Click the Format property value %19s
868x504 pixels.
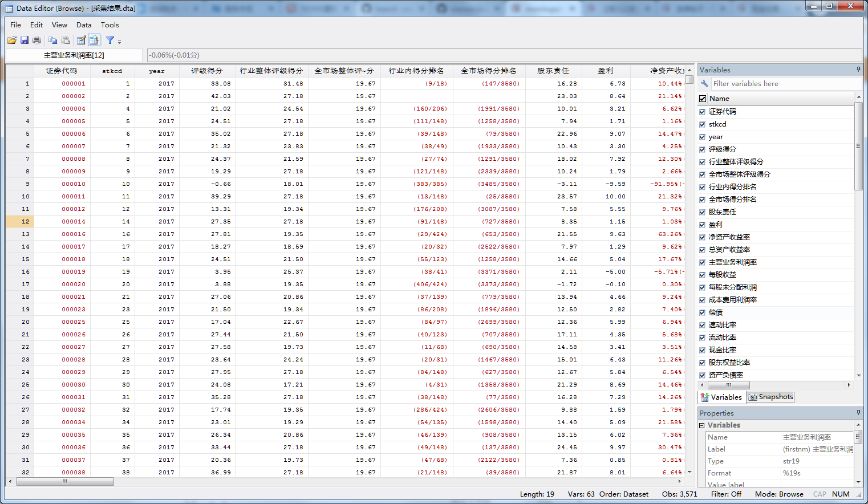pos(817,473)
